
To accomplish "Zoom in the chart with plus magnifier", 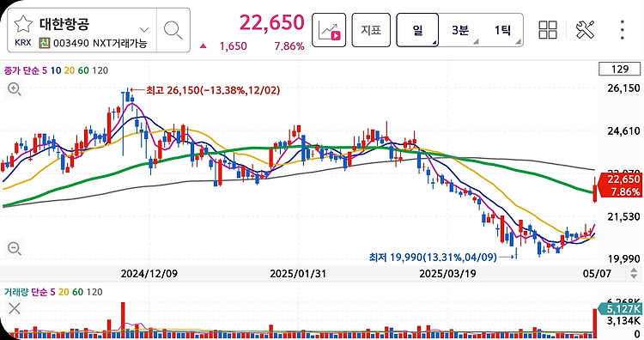I will [15, 88].
